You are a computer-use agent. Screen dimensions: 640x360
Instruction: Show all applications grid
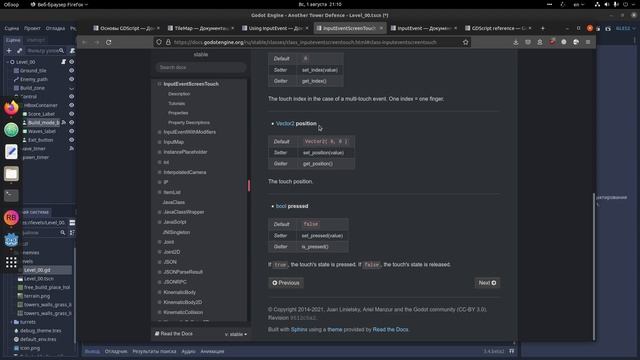click(11, 262)
